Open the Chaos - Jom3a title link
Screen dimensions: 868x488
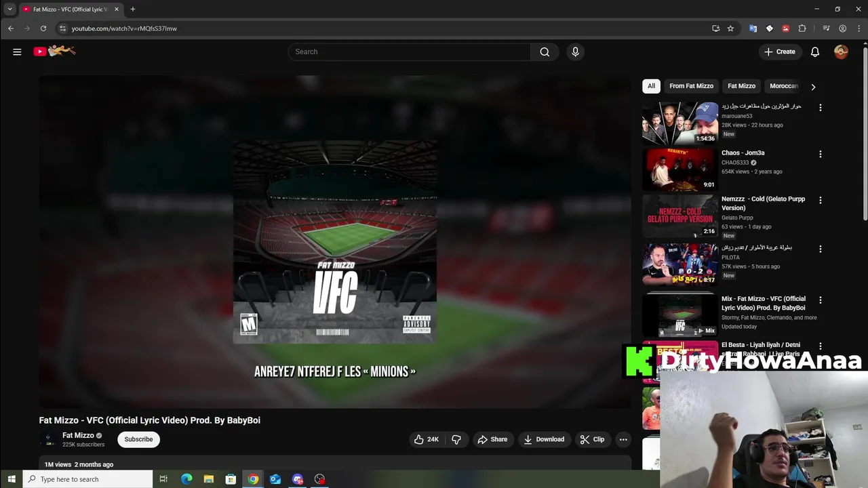tap(743, 152)
